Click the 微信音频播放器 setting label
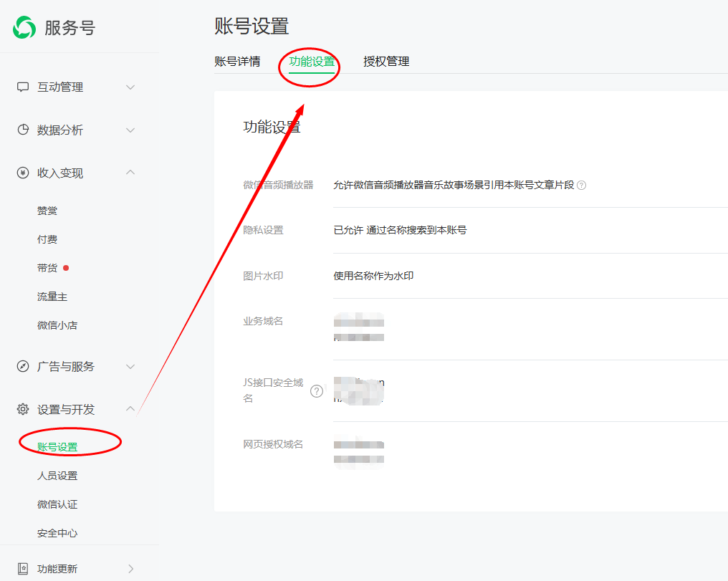 click(278, 185)
